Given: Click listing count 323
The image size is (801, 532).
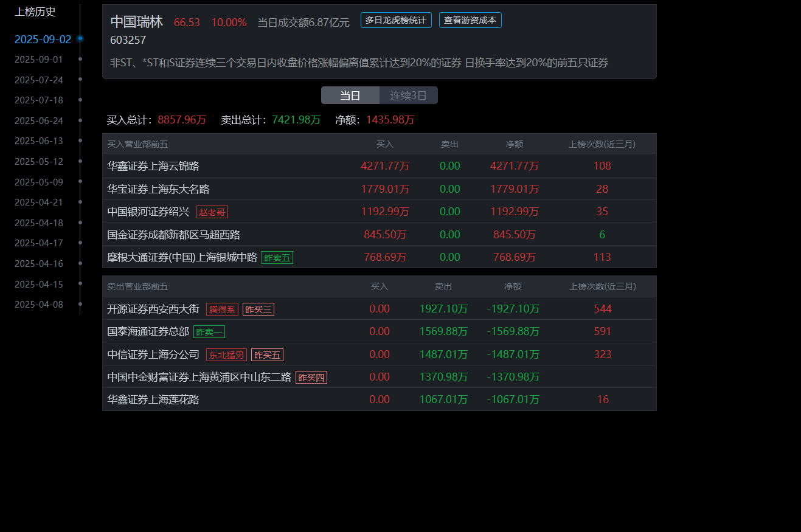Looking at the screenshot, I should coord(603,354).
